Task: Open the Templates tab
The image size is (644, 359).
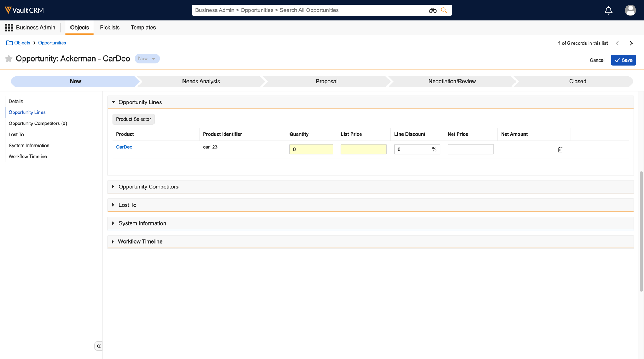Action: click(x=143, y=28)
